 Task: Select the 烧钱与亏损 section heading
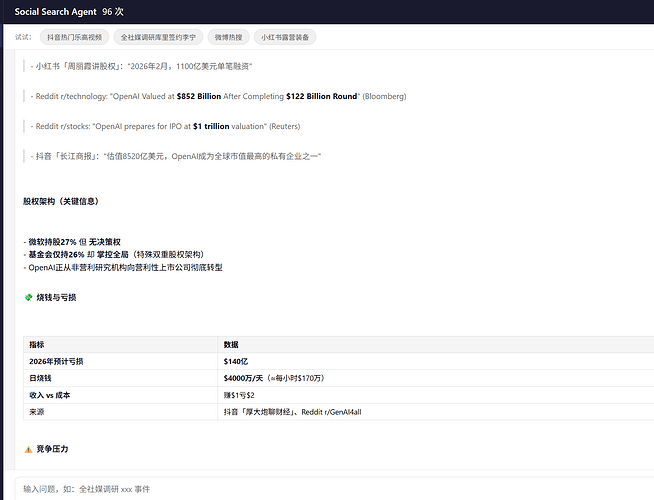coord(56,297)
